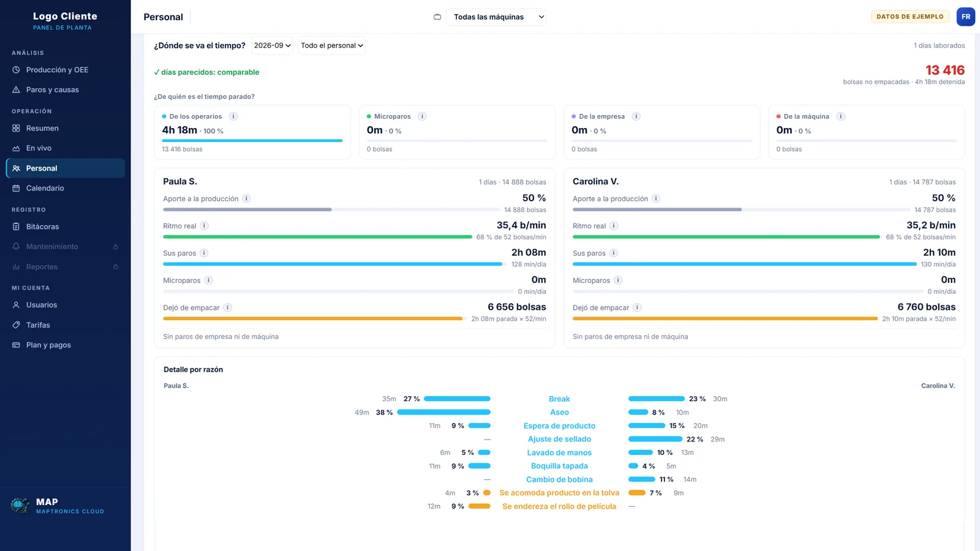Image resolution: width=980 pixels, height=551 pixels.
Task: Select the Break reason row label
Action: tap(559, 399)
